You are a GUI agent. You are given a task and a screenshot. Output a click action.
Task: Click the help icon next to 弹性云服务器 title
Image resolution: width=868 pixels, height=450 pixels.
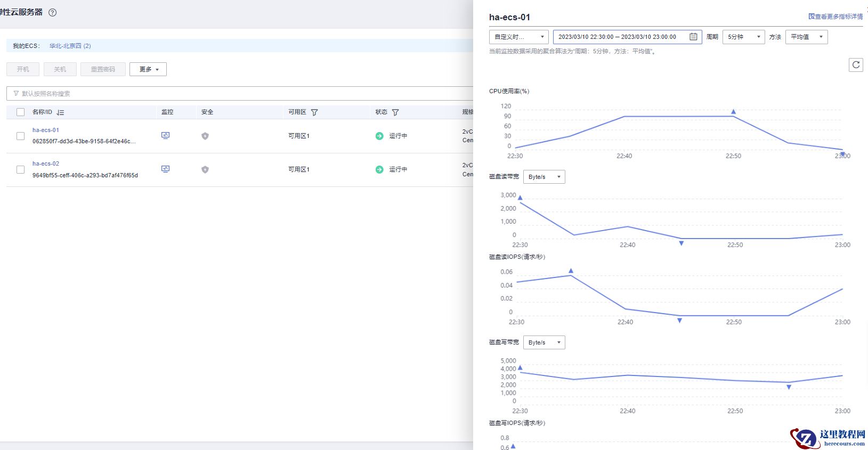pyautogui.click(x=52, y=13)
